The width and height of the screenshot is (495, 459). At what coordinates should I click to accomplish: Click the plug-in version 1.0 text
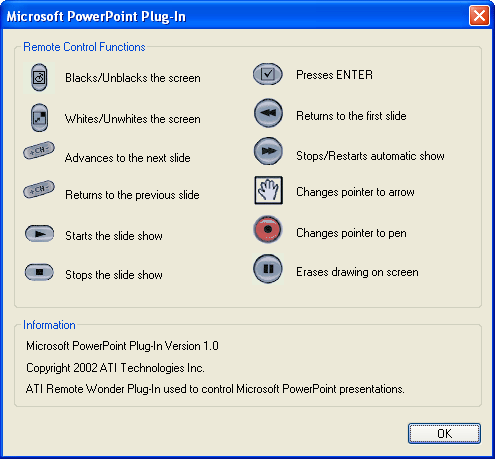click(x=122, y=346)
